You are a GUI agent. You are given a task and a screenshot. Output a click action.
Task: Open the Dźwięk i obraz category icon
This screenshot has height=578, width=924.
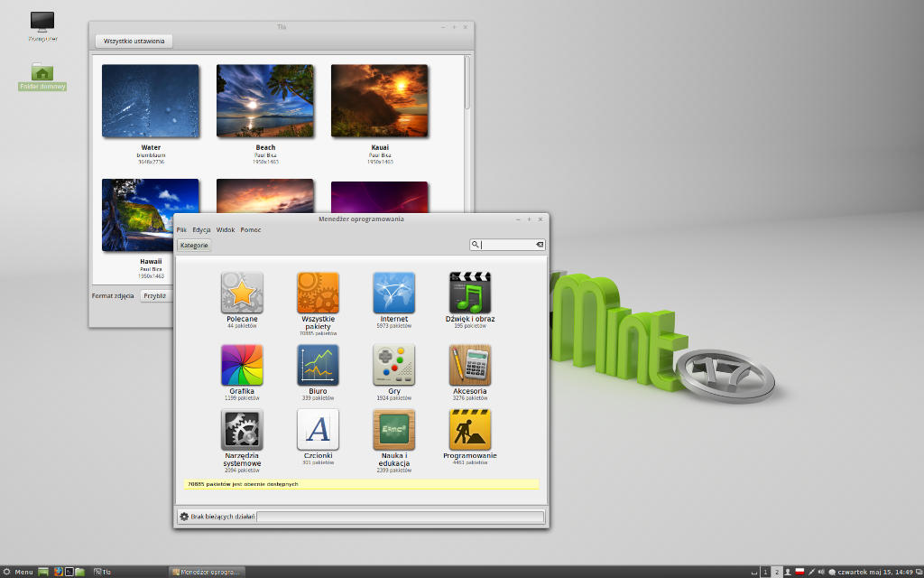coord(469,293)
